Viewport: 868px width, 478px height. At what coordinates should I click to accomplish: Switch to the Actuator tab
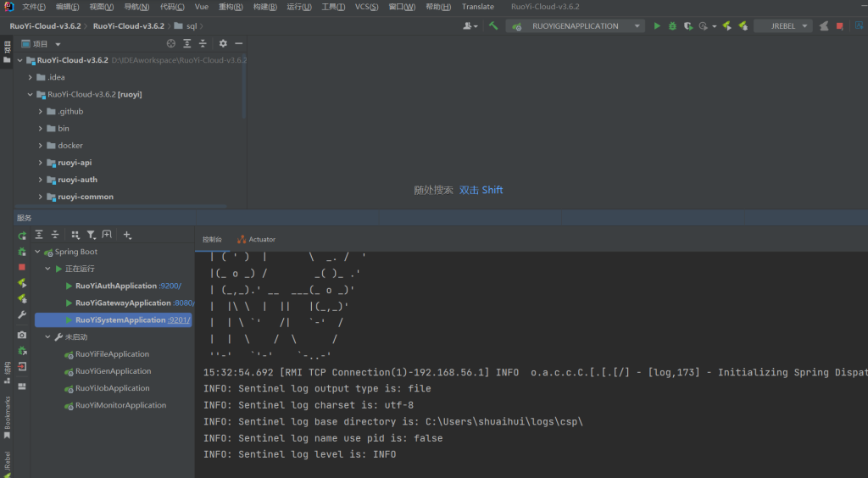256,240
